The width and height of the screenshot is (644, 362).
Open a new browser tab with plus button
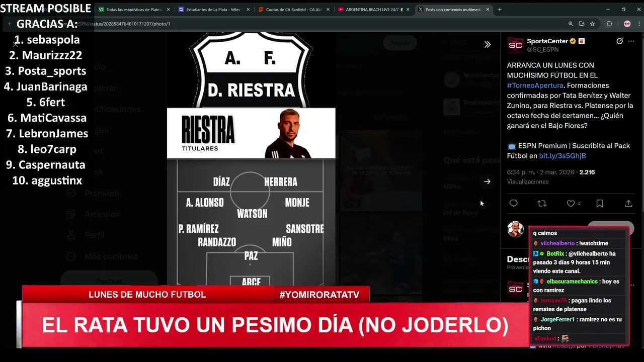[500, 10]
